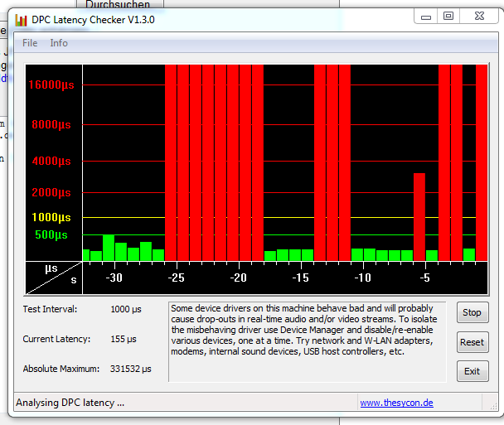Viewport: 504px width, 425px height.
Task: Click the µs/s axis unit corner box
Action: [x=54, y=278]
